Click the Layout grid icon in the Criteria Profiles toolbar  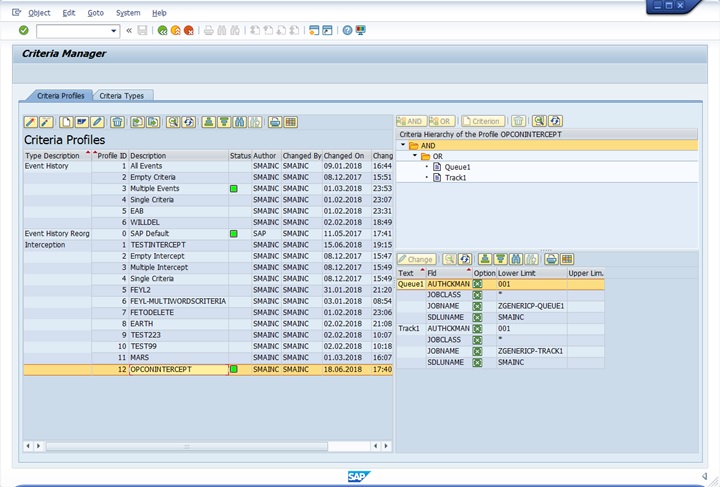tap(291, 122)
